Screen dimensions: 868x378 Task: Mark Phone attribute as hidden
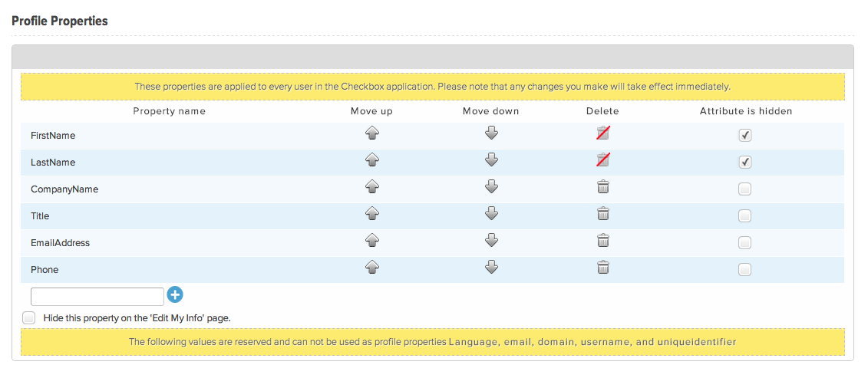click(745, 270)
